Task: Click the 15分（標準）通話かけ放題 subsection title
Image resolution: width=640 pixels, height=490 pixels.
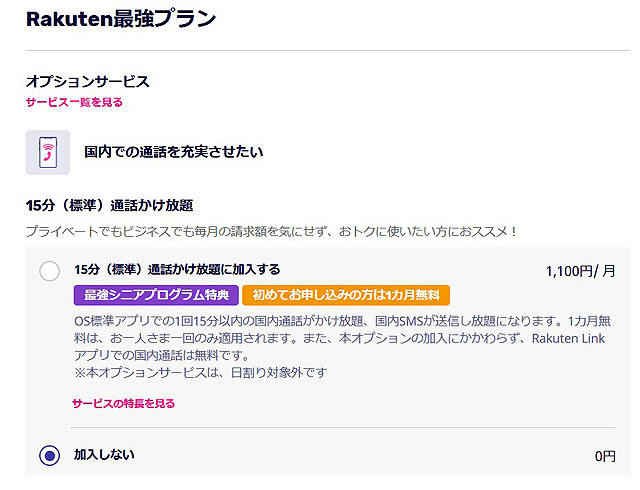Action: coord(109,206)
